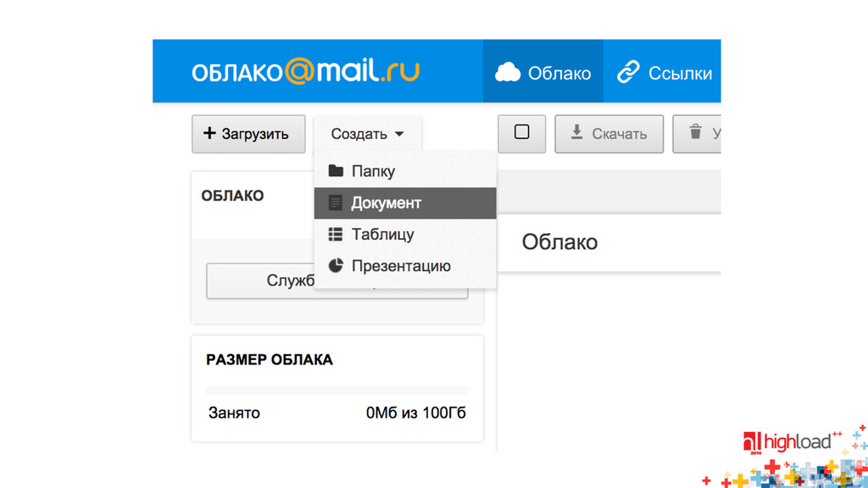Select Документ in the create menu
868x488 pixels.
tap(405, 203)
